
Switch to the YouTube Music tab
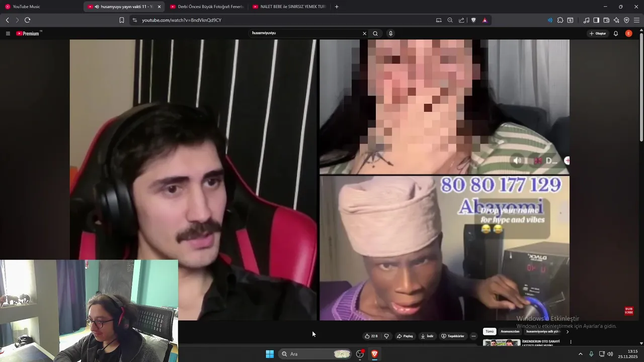coord(41,7)
